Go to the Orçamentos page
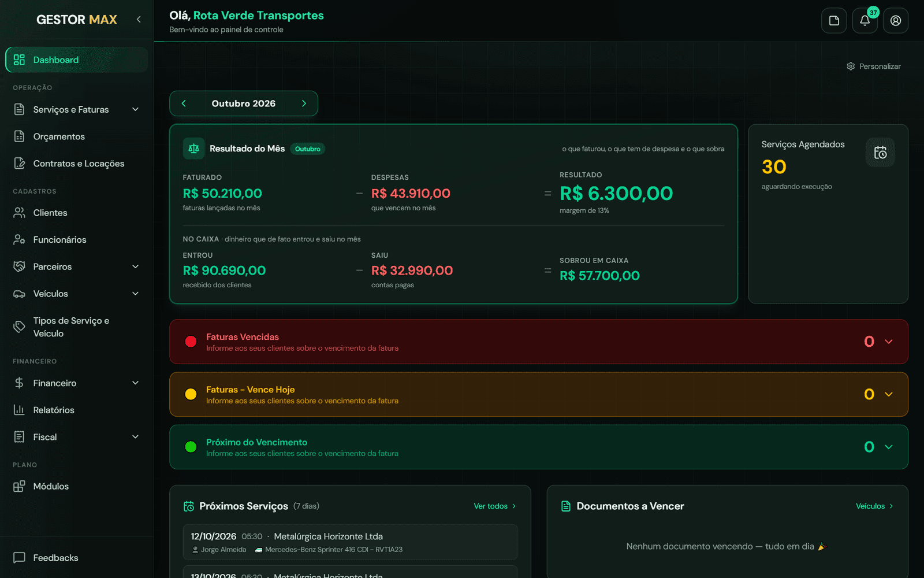Image resolution: width=924 pixels, height=578 pixels. click(x=77, y=136)
